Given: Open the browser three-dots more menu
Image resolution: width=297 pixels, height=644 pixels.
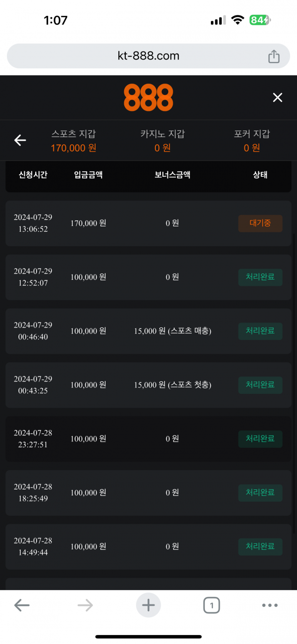Looking at the screenshot, I should [x=270, y=605].
